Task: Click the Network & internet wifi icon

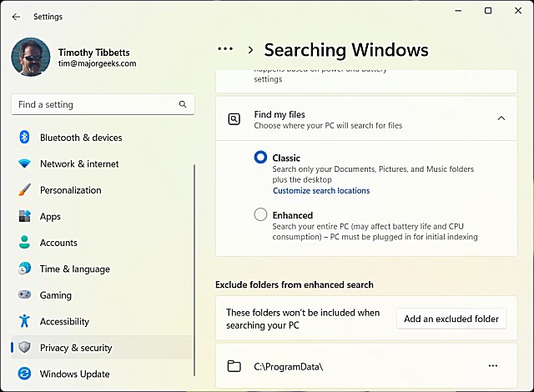Action: [x=24, y=164]
